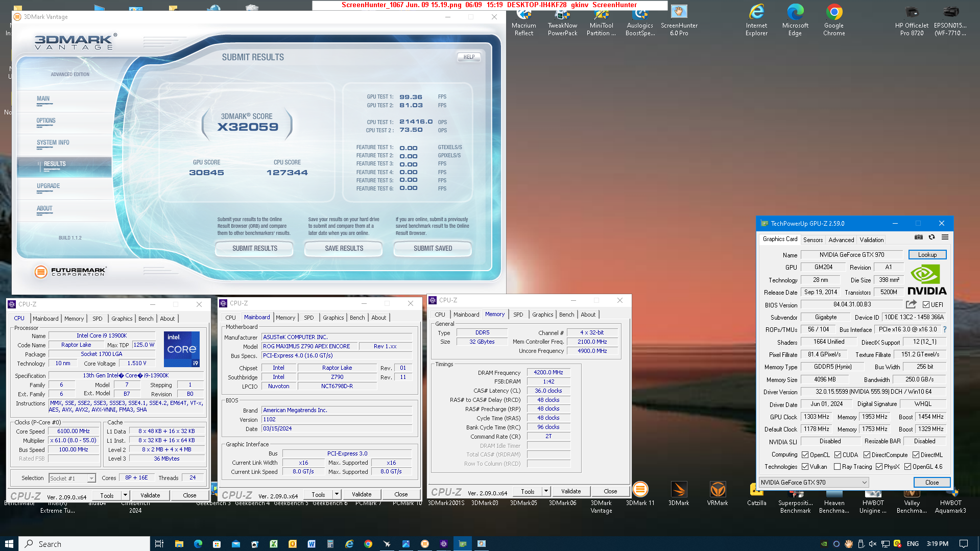This screenshot has width=980, height=551.
Task: Switch to Sensors tab in GPU-Z
Action: pyautogui.click(x=812, y=239)
